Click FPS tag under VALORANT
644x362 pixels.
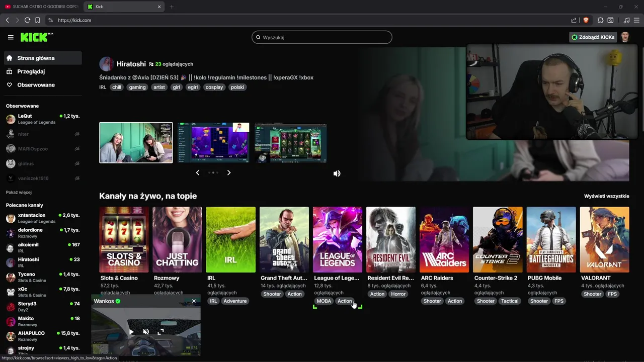pyautogui.click(x=612, y=294)
